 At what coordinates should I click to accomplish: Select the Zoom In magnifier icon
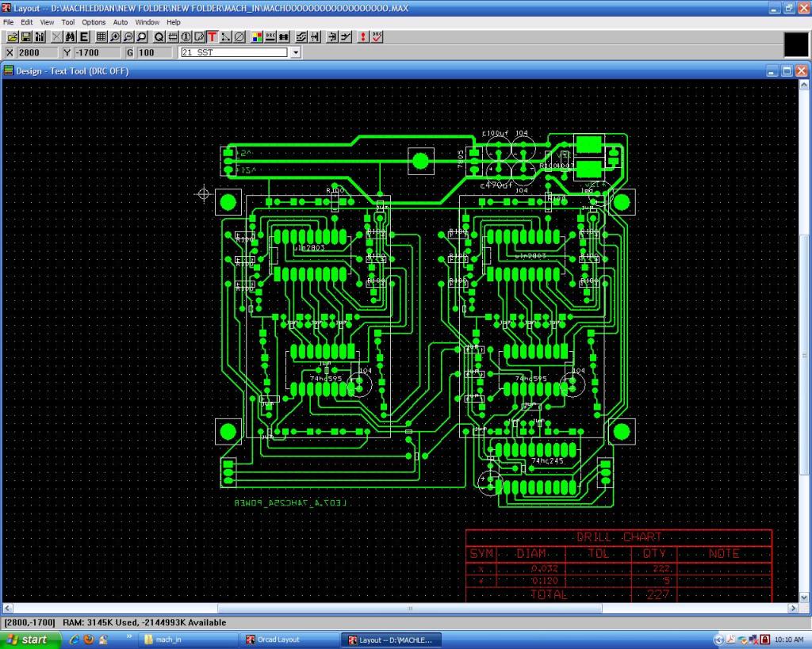click(x=115, y=36)
